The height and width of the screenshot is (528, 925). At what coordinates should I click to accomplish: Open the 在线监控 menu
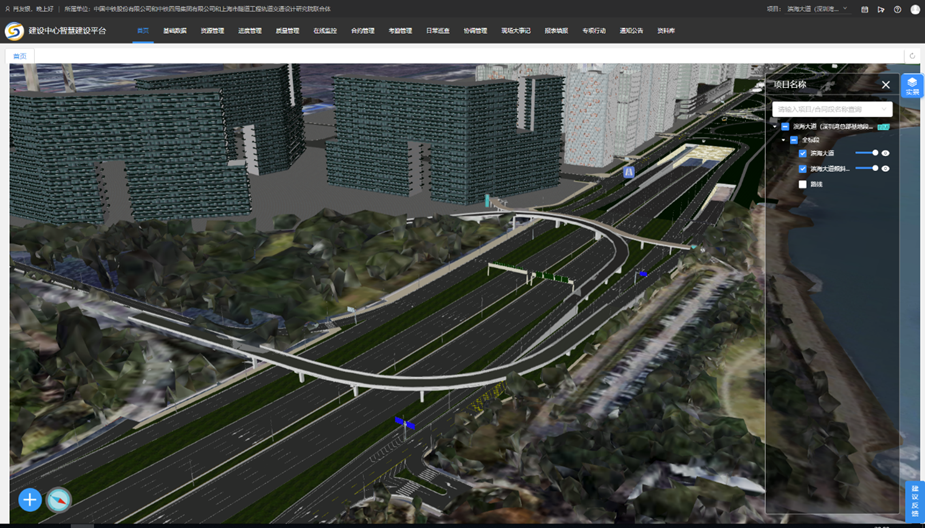(325, 31)
